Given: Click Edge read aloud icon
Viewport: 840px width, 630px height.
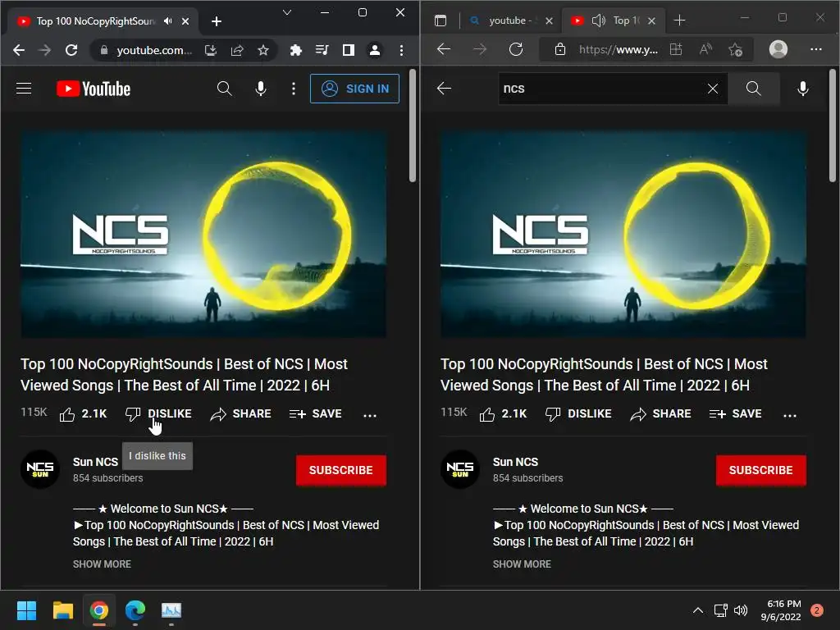Looking at the screenshot, I should tap(706, 49).
